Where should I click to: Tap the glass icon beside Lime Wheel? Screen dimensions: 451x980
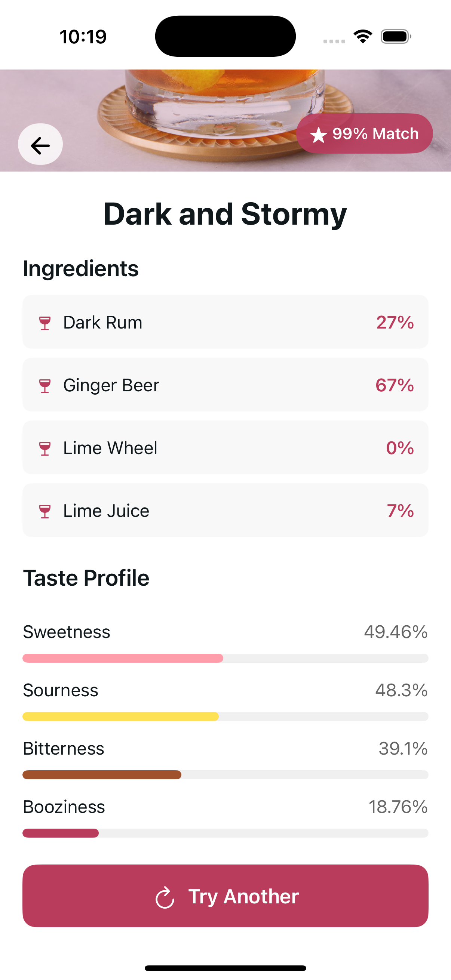(x=45, y=448)
